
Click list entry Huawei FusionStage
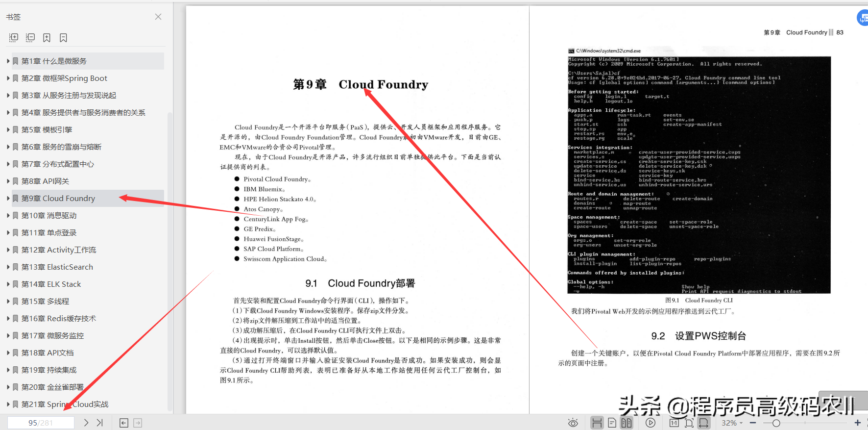click(273, 239)
